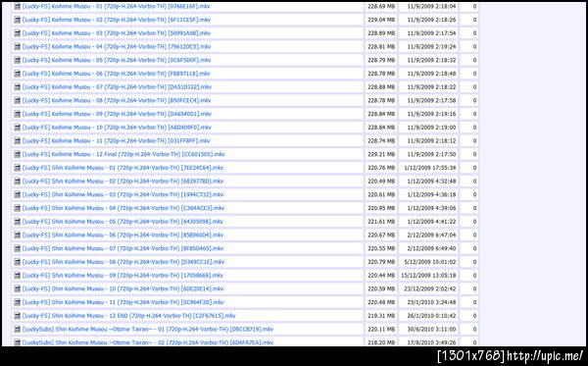Open the Otome Tairan - 02 file link
This screenshot has width=588, height=366.
148,342
